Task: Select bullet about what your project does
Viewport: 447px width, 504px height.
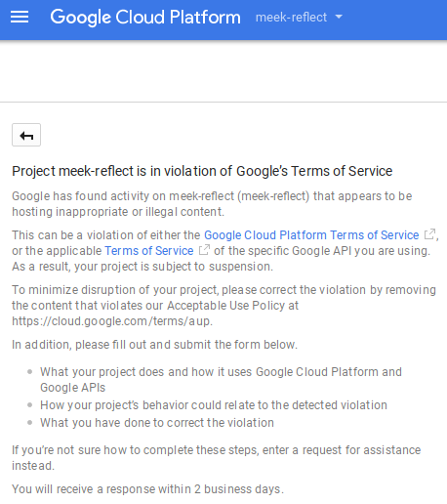Action: click(x=221, y=380)
